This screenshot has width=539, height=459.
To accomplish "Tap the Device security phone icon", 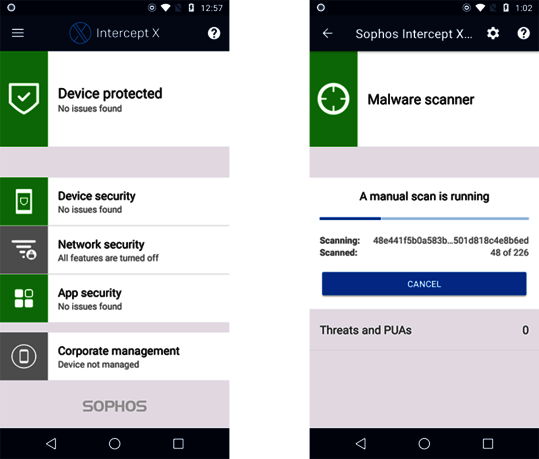I will (x=24, y=201).
